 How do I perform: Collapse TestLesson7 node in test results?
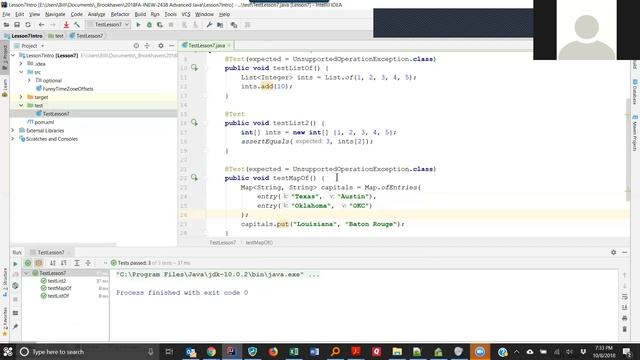pyautogui.click(x=27, y=273)
